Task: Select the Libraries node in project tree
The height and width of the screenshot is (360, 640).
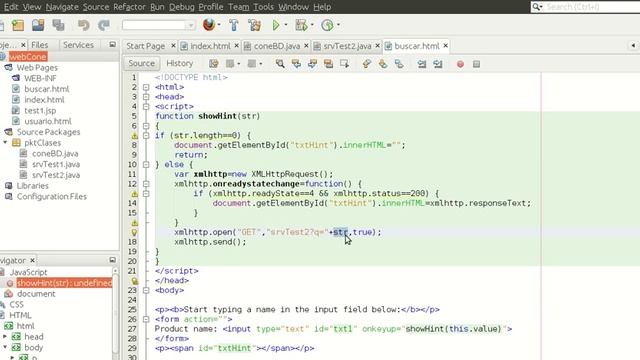Action: pyautogui.click(x=32, y=186)
